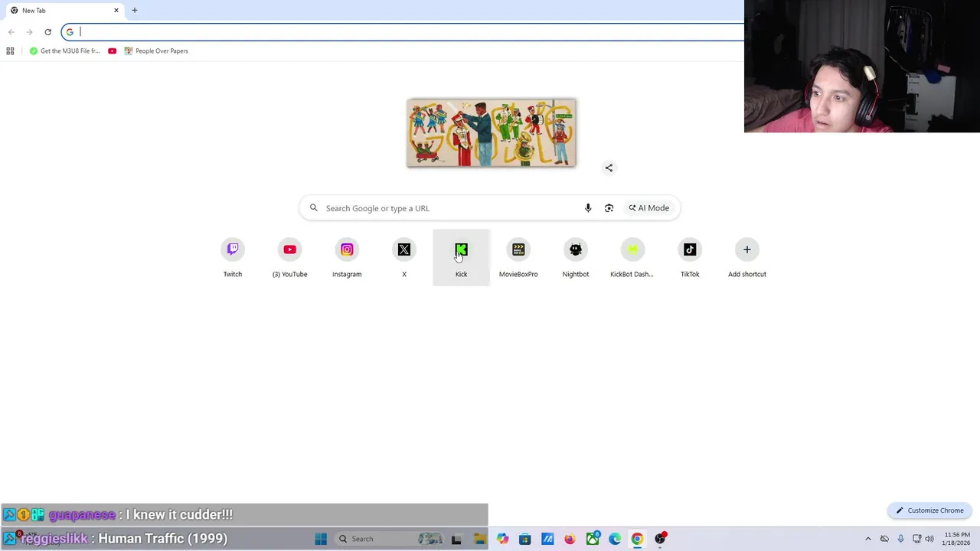Switch to Chrome in the taskbar

[637, 539]
